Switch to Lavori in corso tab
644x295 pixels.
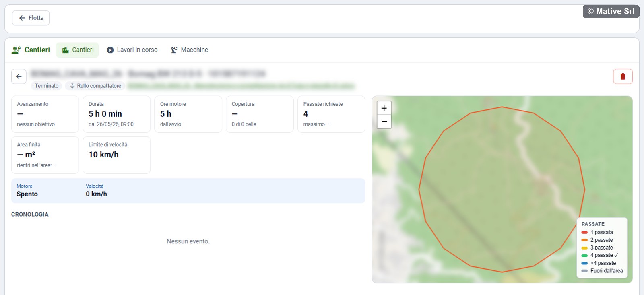[x=132, y=50]
